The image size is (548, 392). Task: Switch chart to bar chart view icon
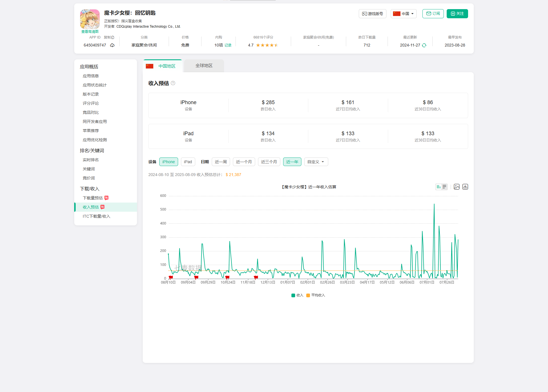click(438, 187)
